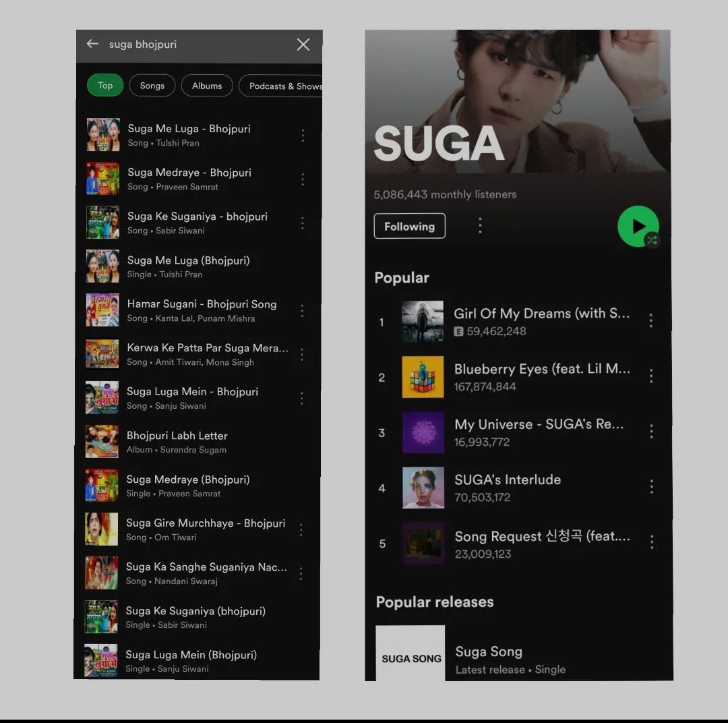Open options for Girl Of My Dreams
Viewport: 728px width, 723px height.
pos(651,320)
